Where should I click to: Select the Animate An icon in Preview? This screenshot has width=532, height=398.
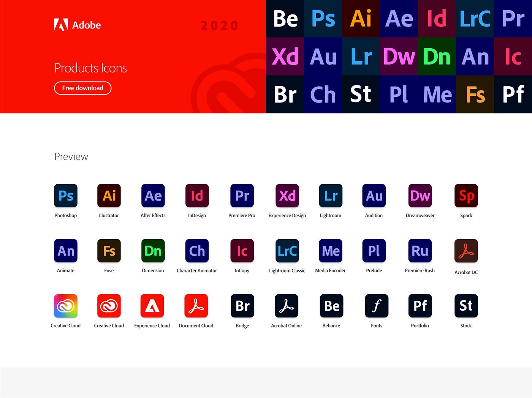66,251
